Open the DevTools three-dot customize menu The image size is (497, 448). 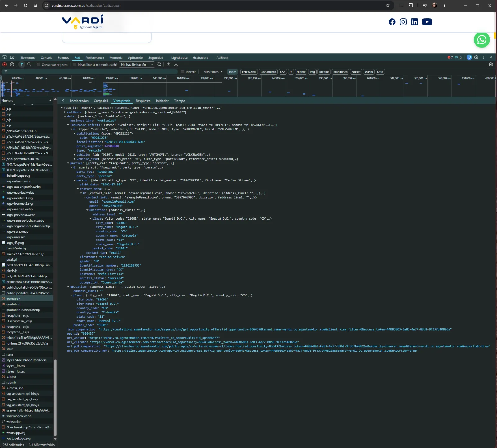click(484, 57)
